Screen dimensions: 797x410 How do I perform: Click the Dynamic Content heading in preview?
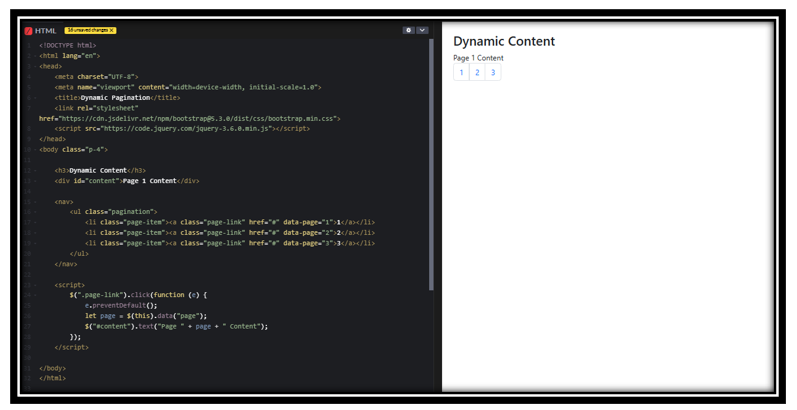click(503, 41)
